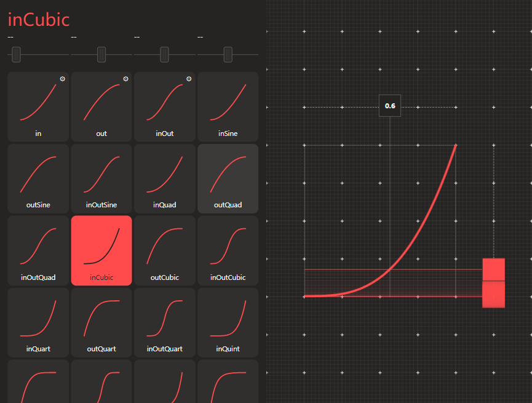Select the inOutQuad easing curve
Image resolution: width=532 pixels, height=403 pixels.
pyautogui.click(x=38, y=250)
